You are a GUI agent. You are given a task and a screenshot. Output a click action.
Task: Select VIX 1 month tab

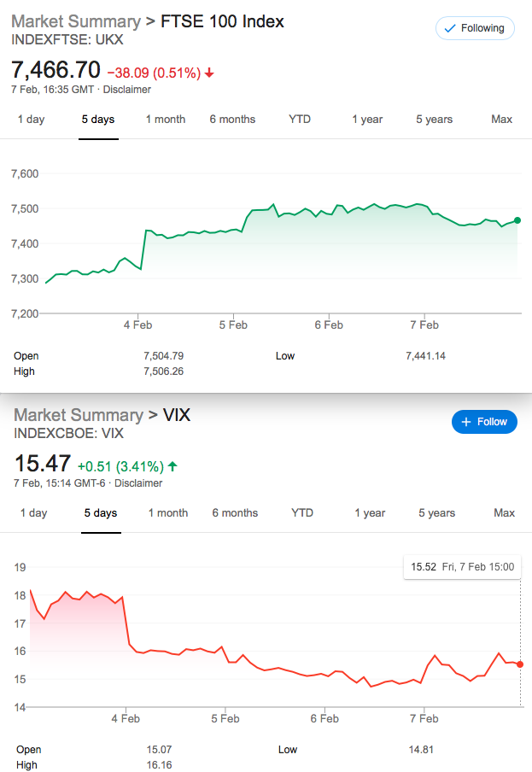(x=168, y=512)
